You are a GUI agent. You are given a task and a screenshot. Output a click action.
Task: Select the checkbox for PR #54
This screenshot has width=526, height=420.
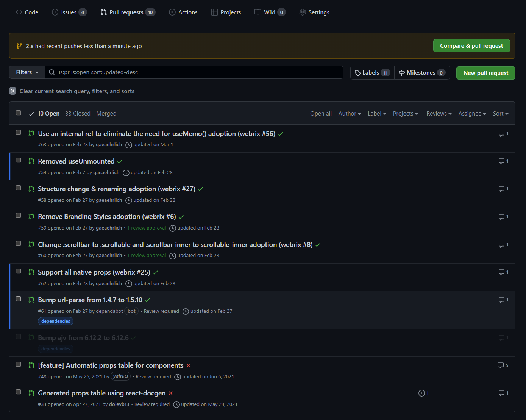(18, 160)
